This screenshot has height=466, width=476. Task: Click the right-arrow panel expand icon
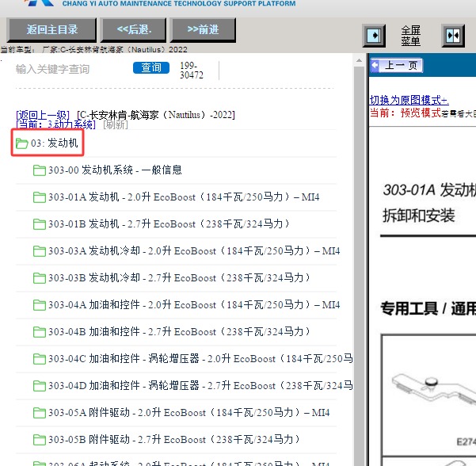tap(374, 36)
